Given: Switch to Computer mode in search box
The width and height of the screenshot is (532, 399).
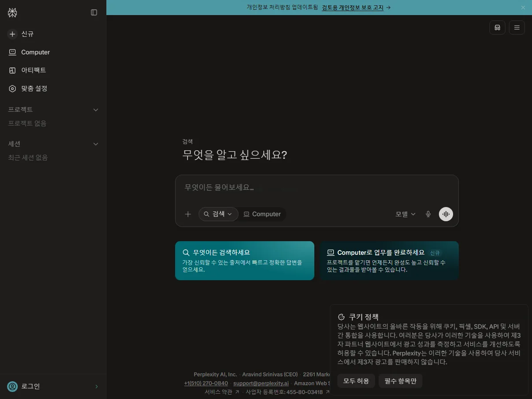Looking at the screenshot, I should tap(262, 214).
